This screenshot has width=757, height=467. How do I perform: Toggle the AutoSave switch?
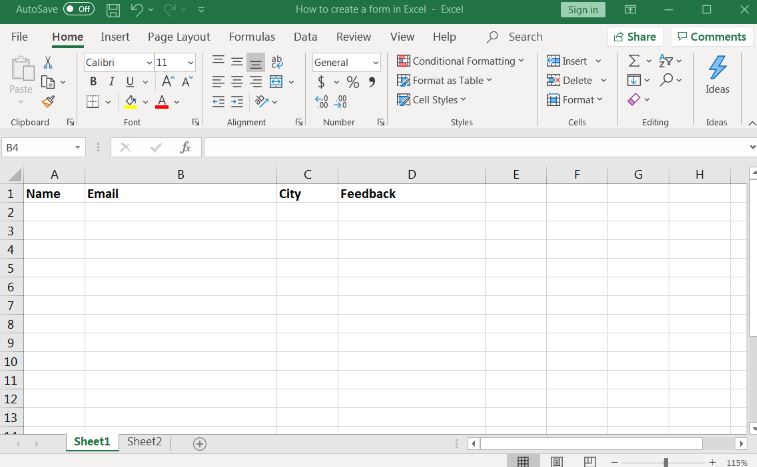79,9
